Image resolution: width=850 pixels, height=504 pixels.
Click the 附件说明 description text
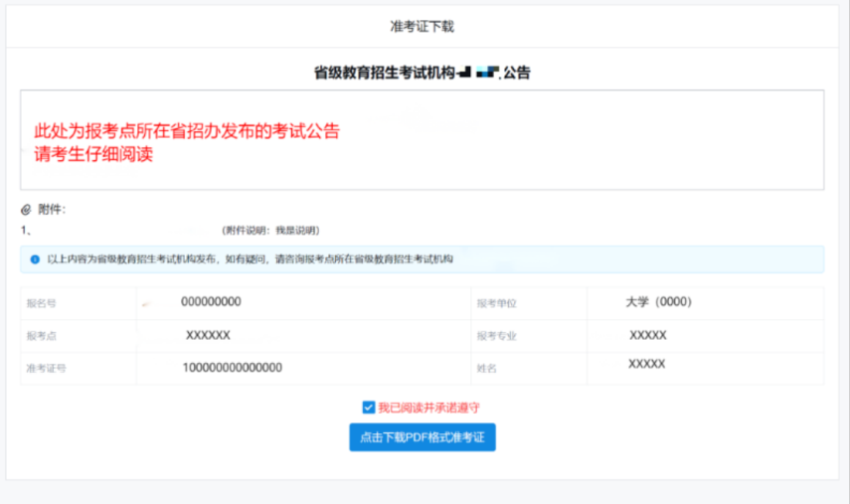[270, 231]
